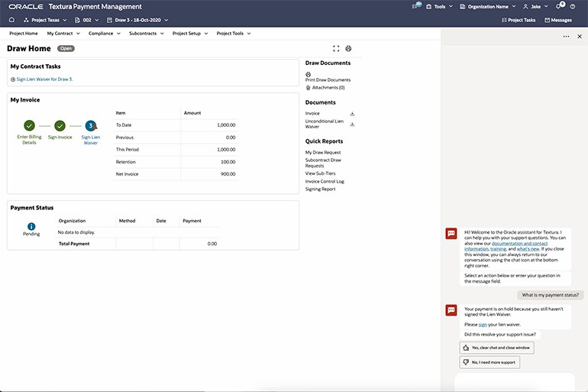Click the what's new link in the chat
Screen dimensions: 588x392
point(528,248)
